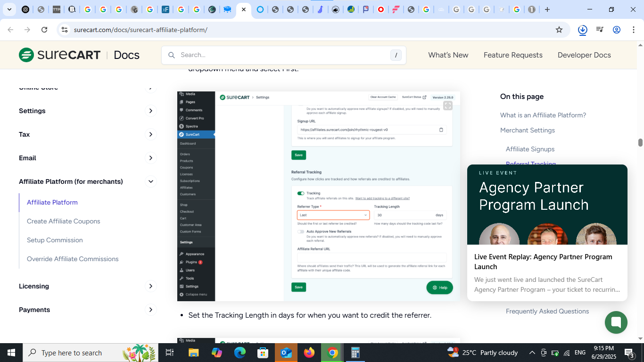644x362 pixels.
Task: Open What's New
Action: (x=448, y=55)
